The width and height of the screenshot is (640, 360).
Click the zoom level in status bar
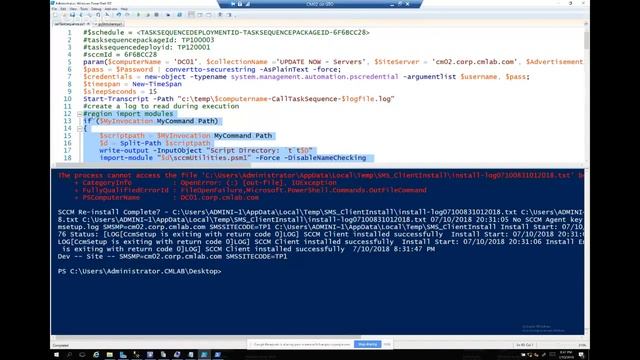[x=582, y=345]
